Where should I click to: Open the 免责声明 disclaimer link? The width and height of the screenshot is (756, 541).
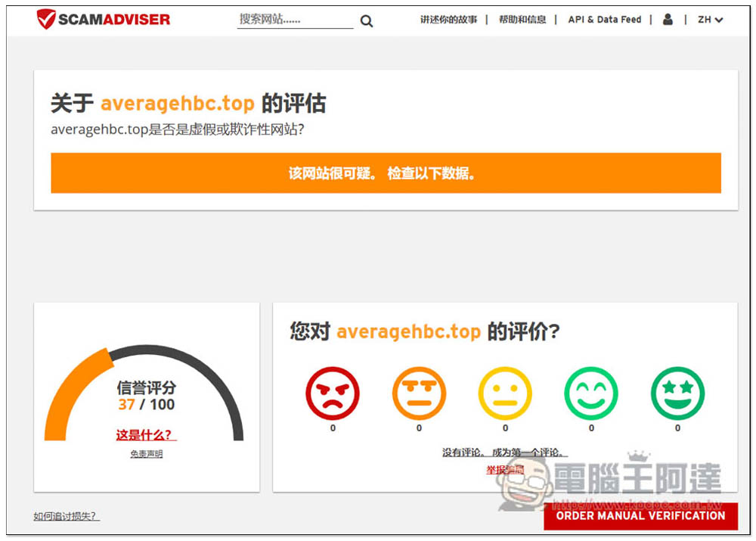(x=147, y=454)
